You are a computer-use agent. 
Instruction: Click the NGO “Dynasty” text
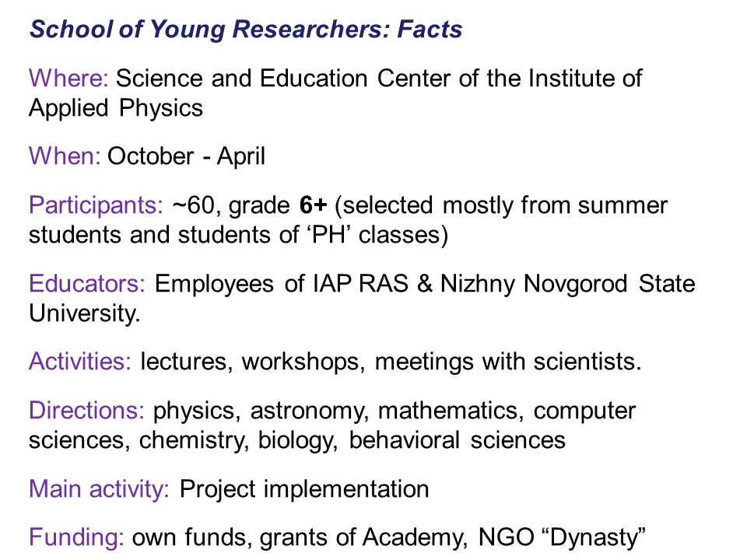click(x=562, y=538)
